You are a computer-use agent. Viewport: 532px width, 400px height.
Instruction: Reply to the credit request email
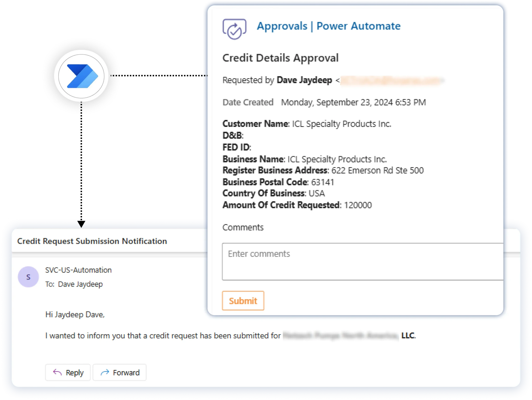tap(68, 373)
